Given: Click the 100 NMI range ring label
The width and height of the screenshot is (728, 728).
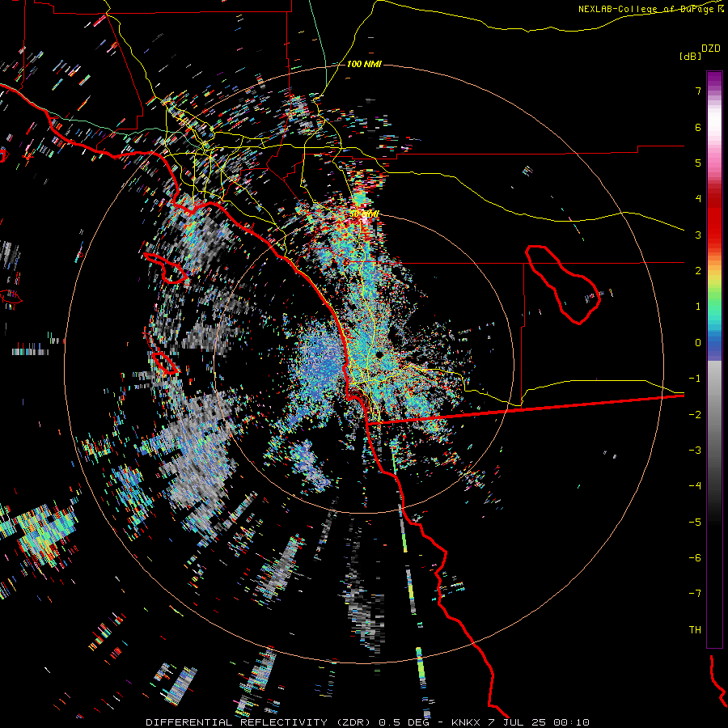Looking at the screenshot, I should pos(364,64).
